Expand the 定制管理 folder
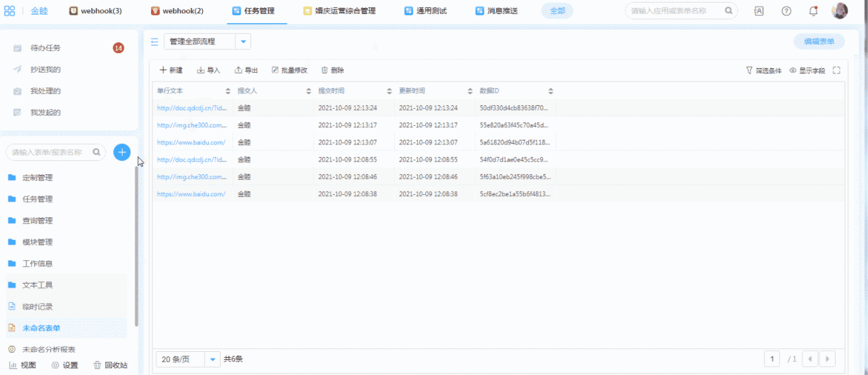 click(x=37, y=178)
